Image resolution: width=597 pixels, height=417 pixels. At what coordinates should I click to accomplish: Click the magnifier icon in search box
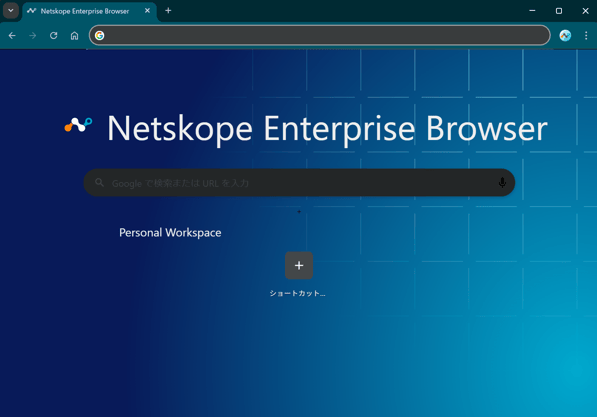point(99,182)
